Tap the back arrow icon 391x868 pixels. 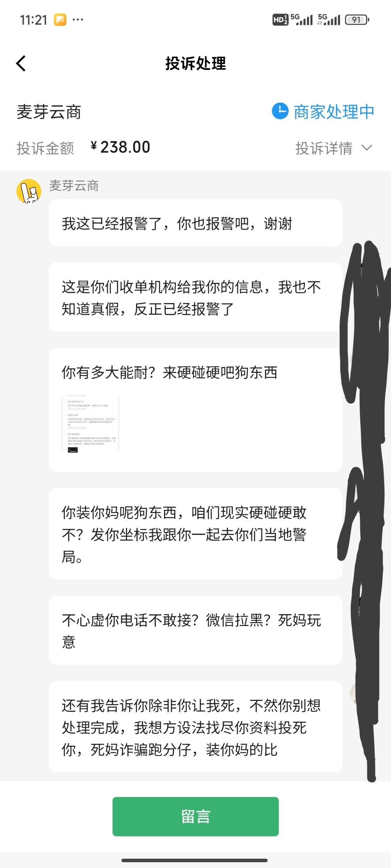coord(21,64)
